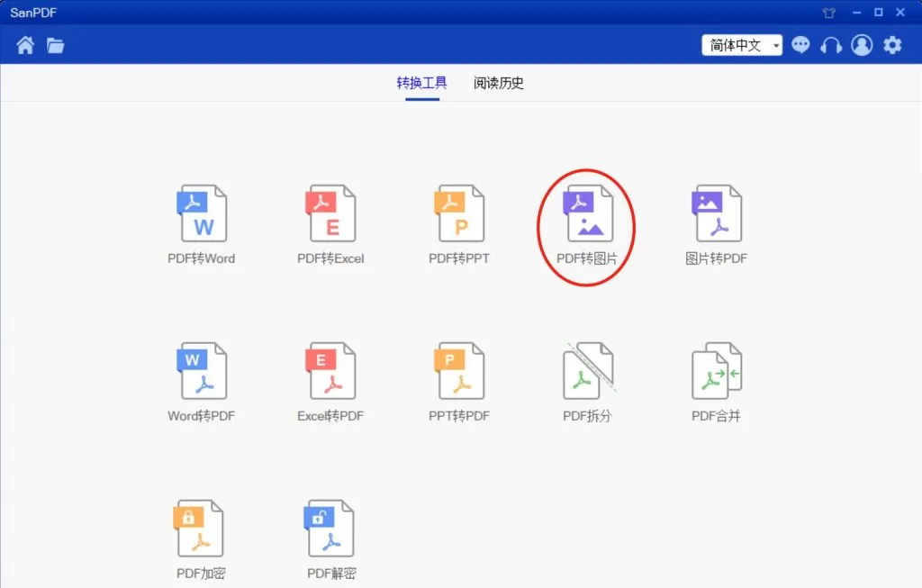
Task: Open the settings gear icon
Action: coord(892,45)
